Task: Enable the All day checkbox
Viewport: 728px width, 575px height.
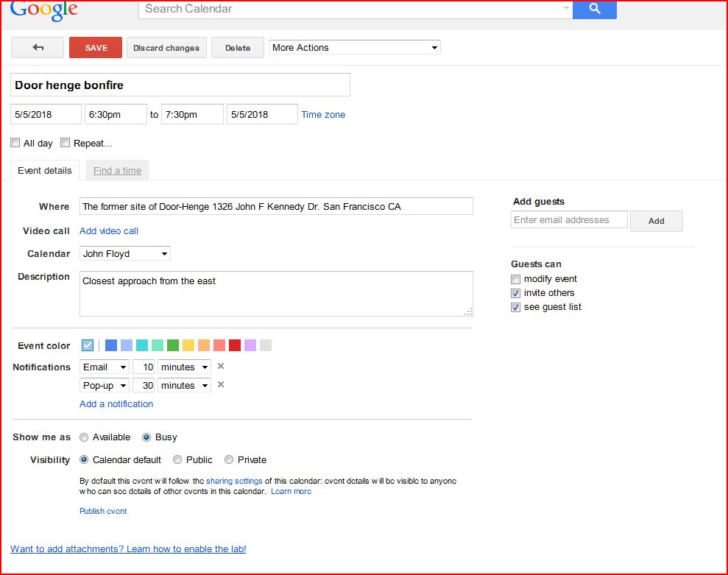Action: coord(15,143)
